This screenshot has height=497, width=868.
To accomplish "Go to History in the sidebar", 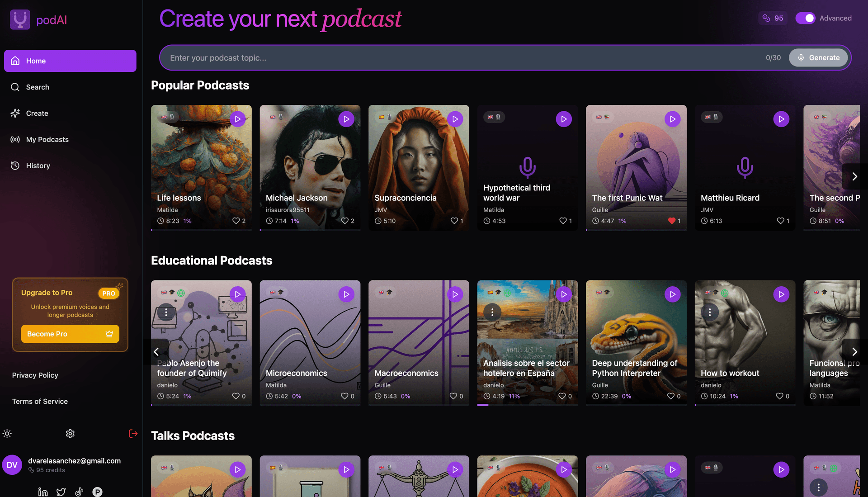I will (x=38, y=166).
